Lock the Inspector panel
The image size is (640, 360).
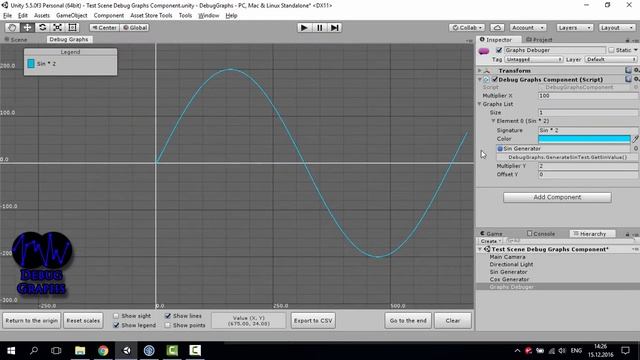coord(627,40)
